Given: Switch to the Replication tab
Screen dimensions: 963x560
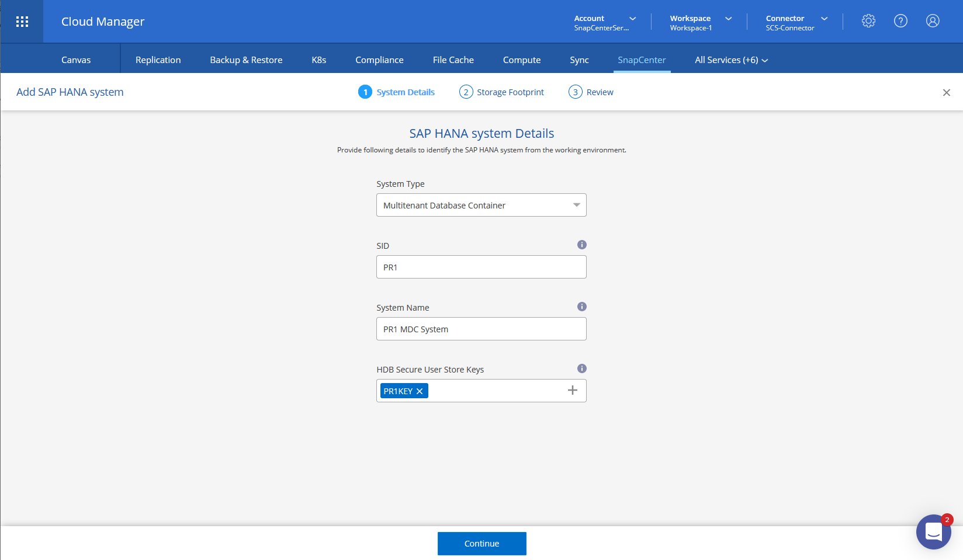Looking at the screenshot, I should click(158, 60).
